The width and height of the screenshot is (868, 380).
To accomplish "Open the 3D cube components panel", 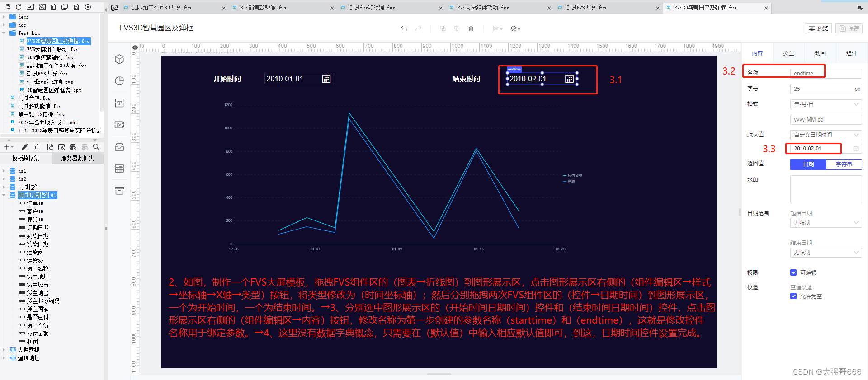I will pos(119,59).
